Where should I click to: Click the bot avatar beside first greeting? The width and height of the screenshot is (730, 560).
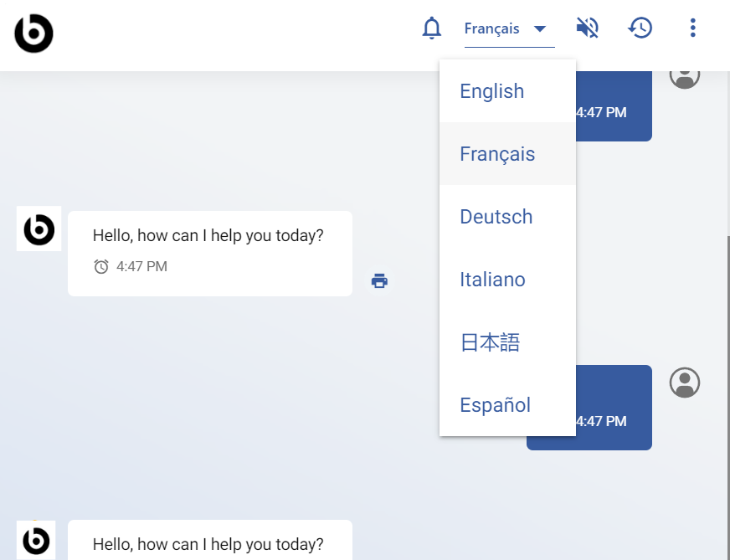tap(39, 229)
